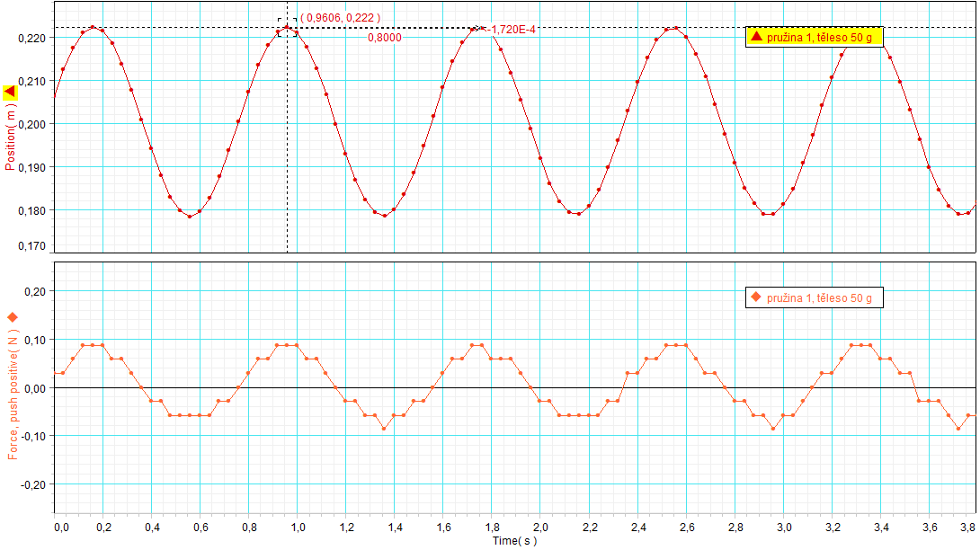The height and width of the screenshot is (550, 980).
Task: Click the positive '0,20' tick on the force axis
Action: (x=35, y=291)
